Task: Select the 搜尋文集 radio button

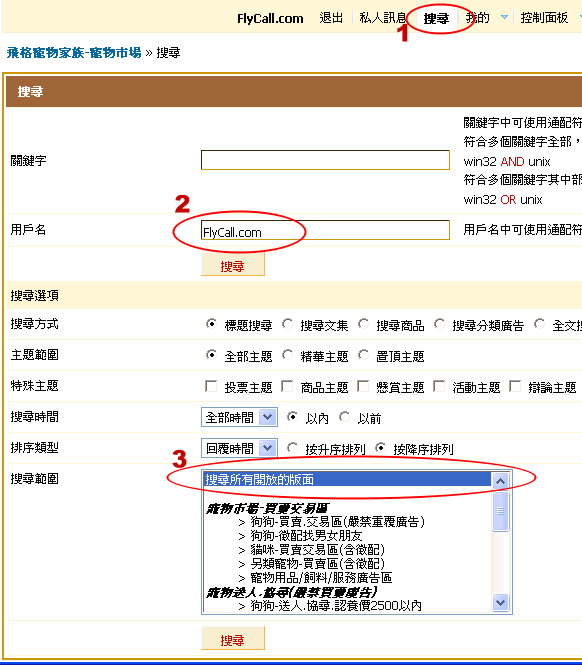Action: click(x=288, y=324)
